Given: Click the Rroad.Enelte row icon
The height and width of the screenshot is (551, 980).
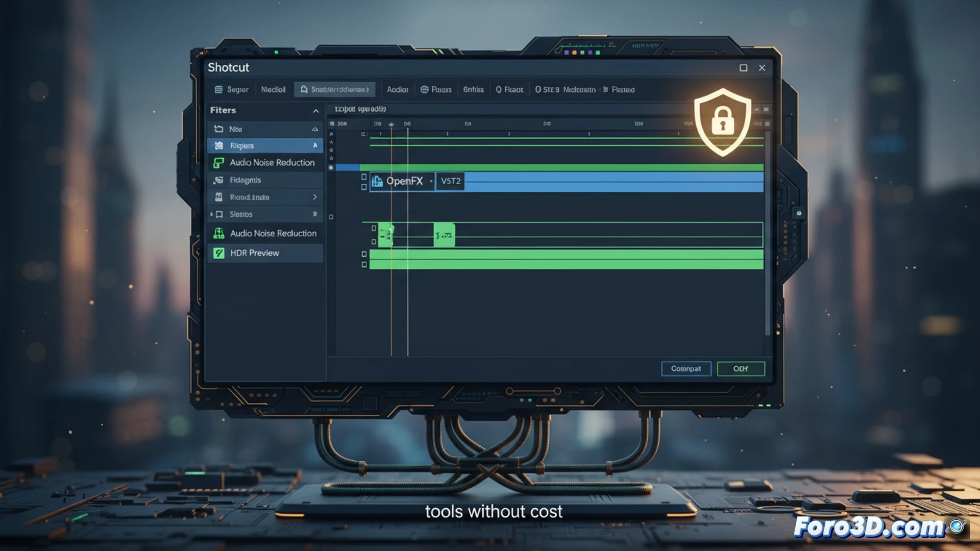Looking at the screenshot, I should click(218, 197).
